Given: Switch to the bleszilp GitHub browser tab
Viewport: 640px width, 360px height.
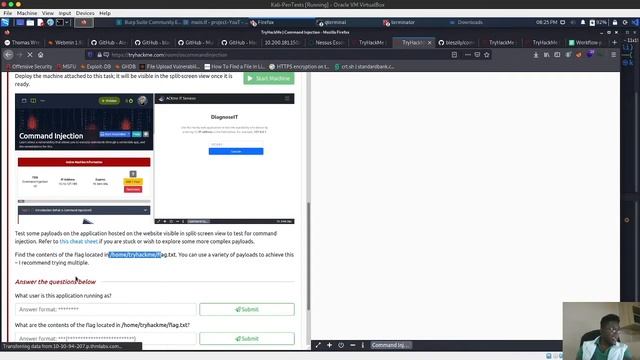Looking at the screenshot, I should [x=456, y=42].
